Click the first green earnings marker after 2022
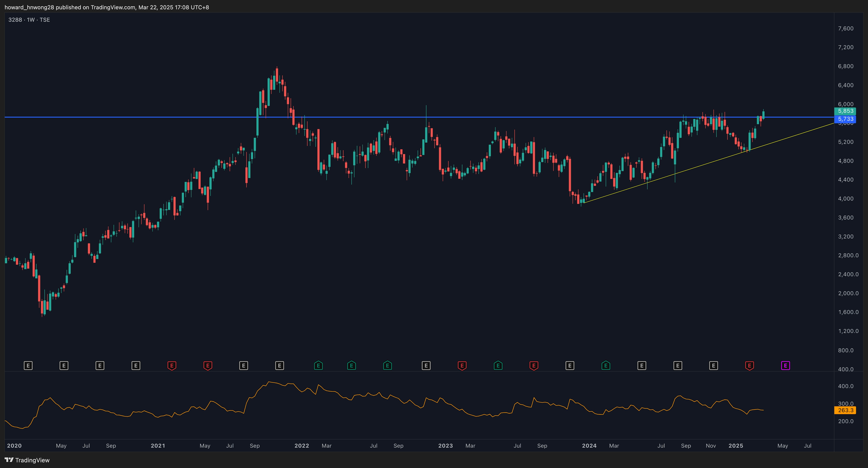This screenshot has width=868, height=468. coord(318,366)
